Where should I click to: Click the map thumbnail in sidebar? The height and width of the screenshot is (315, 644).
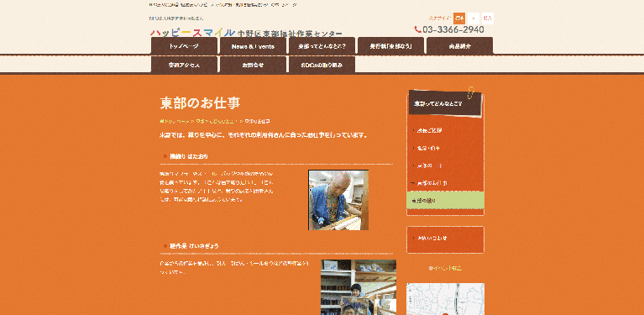pos(445,299)
